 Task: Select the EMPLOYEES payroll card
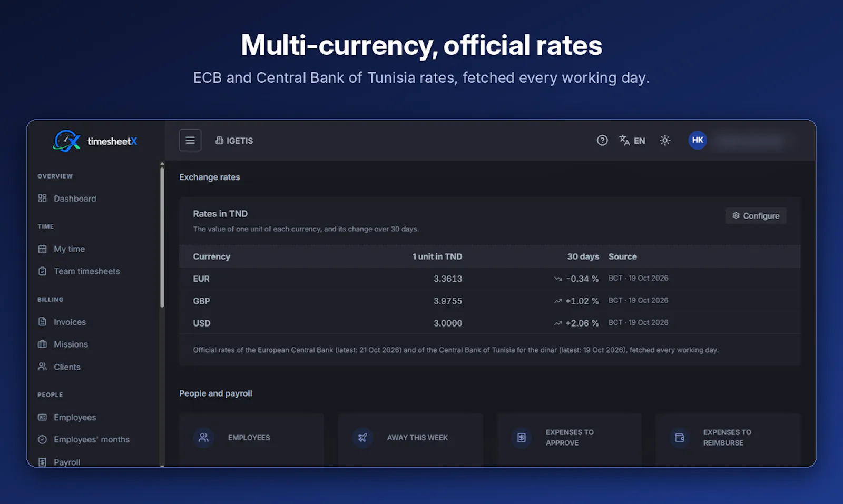pos(251,439)
